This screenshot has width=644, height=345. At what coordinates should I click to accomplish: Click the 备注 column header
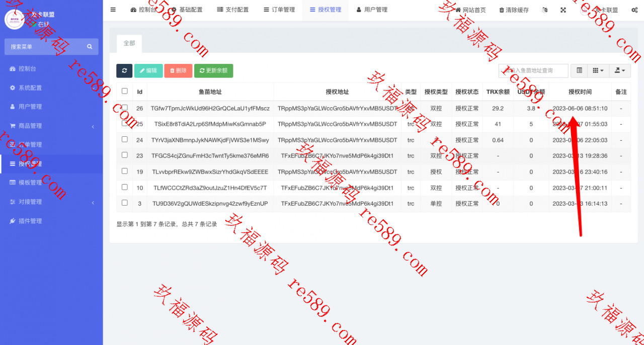click(x=621, y=92)
